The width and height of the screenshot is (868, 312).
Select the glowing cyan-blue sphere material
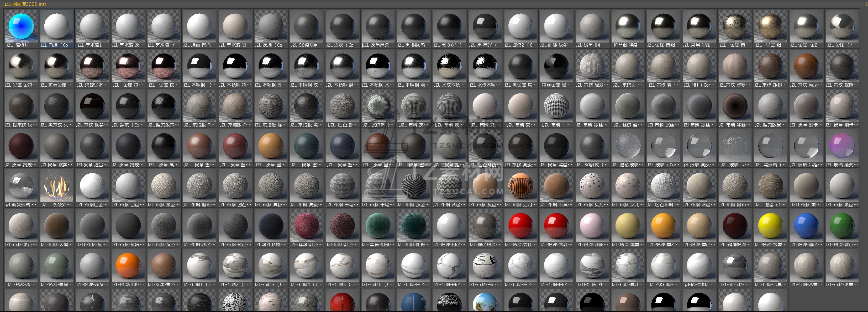point(21,26)
